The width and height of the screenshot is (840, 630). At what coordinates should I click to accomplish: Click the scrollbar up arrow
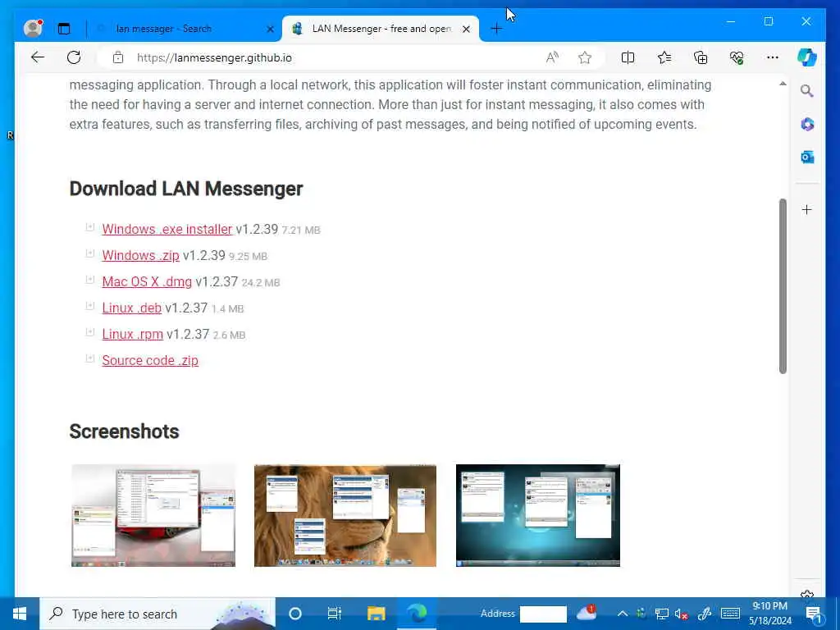pos(783,84)
